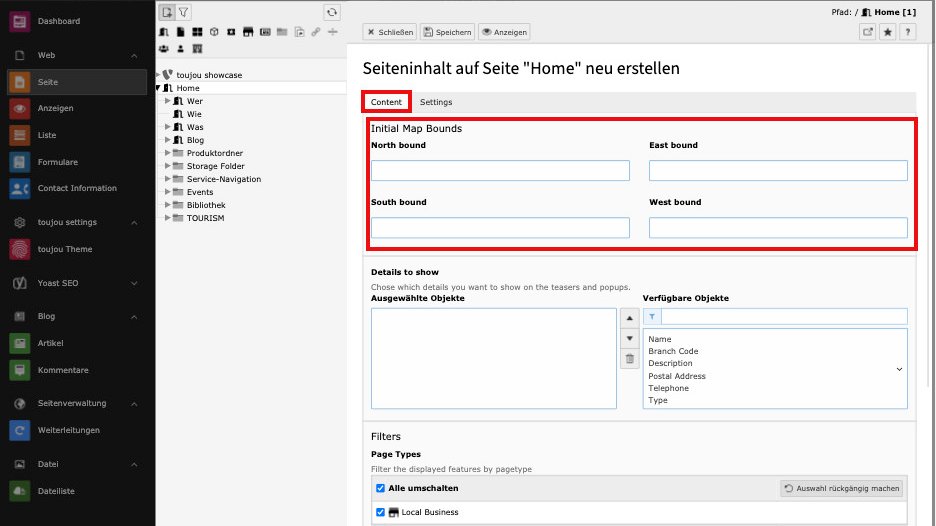This screenshot has width=936, height=526.
Task: Click the Speichern button
Action: click(447, 32)
